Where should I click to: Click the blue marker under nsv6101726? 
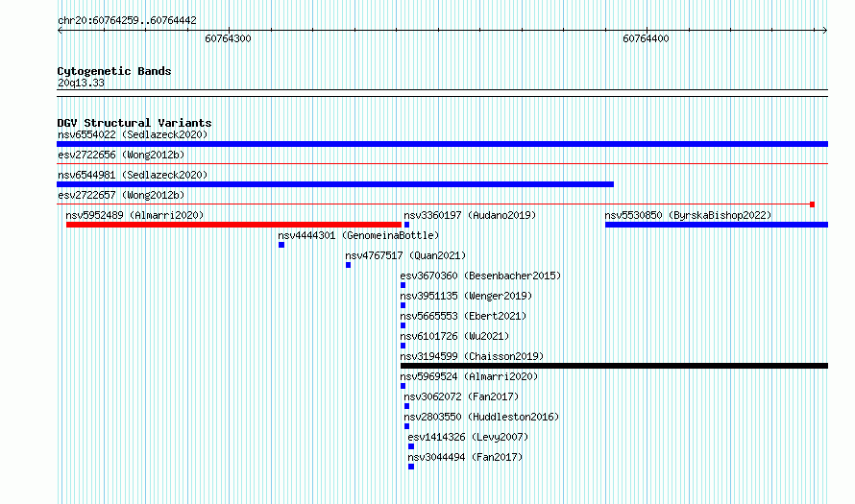pos(403,346)
